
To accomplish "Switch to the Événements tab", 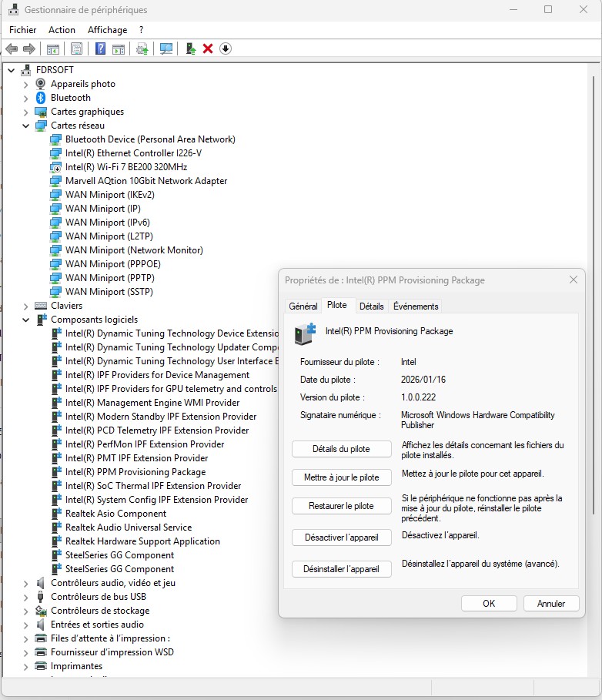I will [416, 306].
